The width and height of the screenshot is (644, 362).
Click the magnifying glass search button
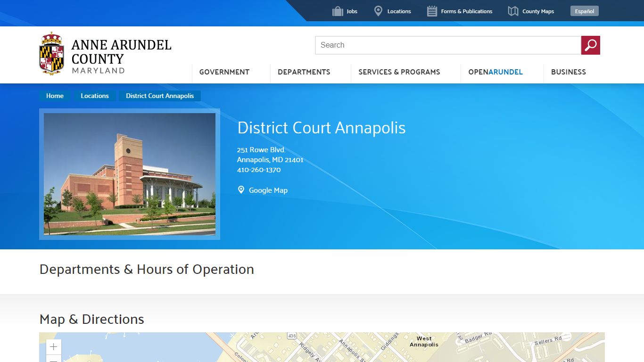pyautogui.click(x=591, y=45)
